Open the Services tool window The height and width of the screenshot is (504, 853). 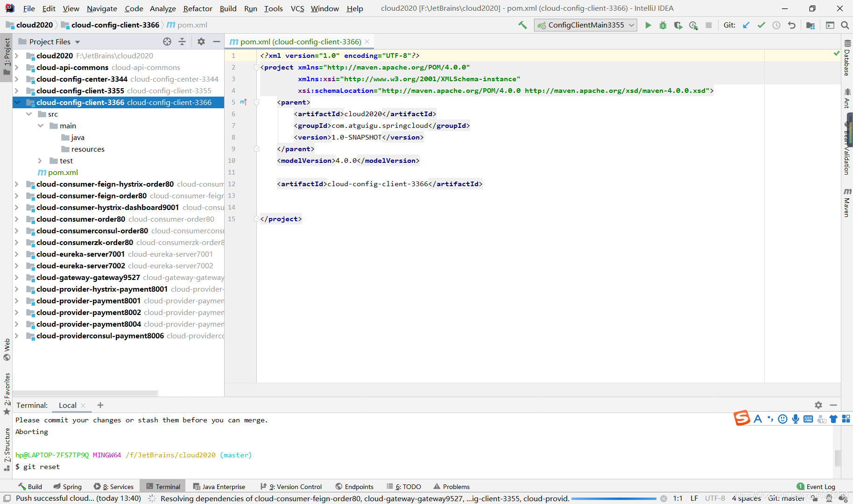(x=113, y=486)
